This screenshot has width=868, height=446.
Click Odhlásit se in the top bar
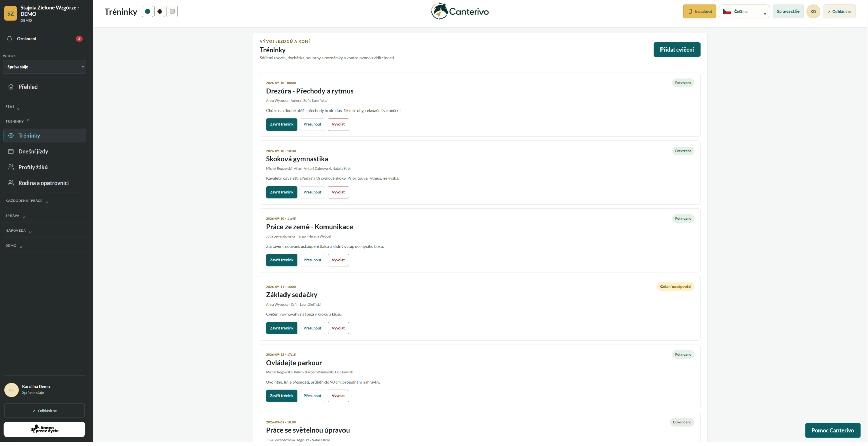coord(839,12)
